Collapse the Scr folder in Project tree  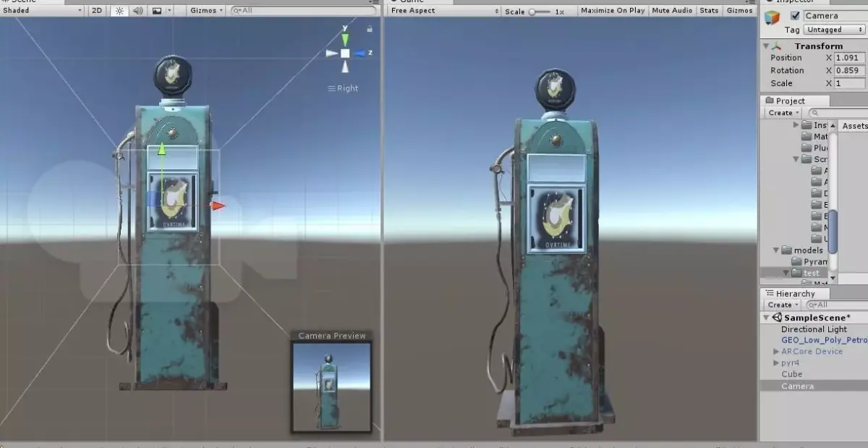(x=796, y=159)
